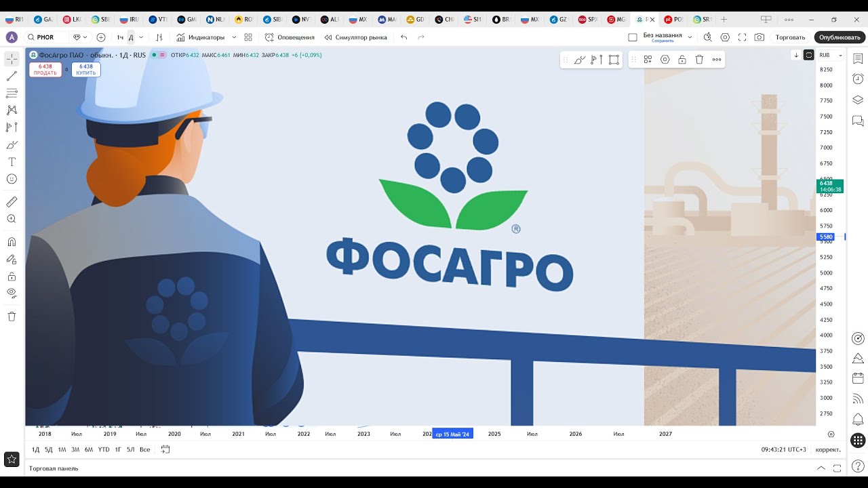Select the Text annotation tool
The image size is (868, 488).
pyautogui.click(x=12, y=162)
